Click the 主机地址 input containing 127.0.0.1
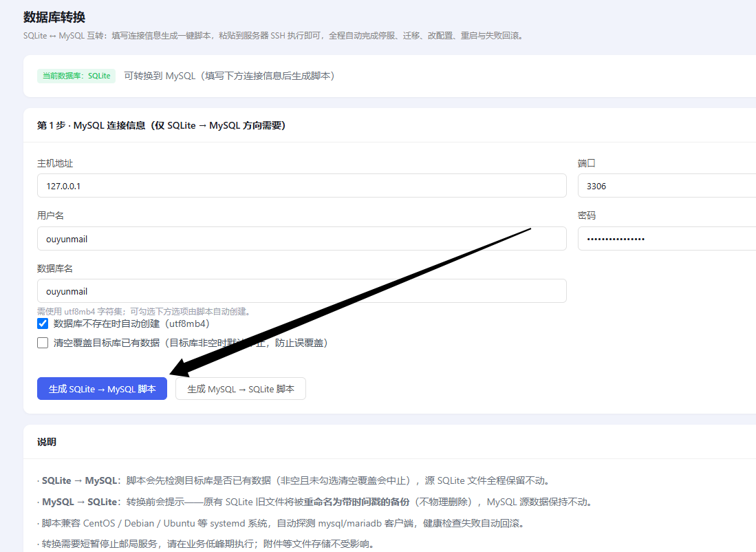This screenshot has height=552, width=756. [x=302, y=186]
